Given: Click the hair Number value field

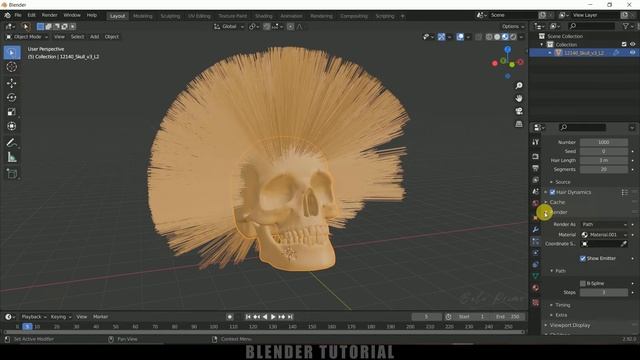Looking at the screenshot, I should tap(604, 142).
